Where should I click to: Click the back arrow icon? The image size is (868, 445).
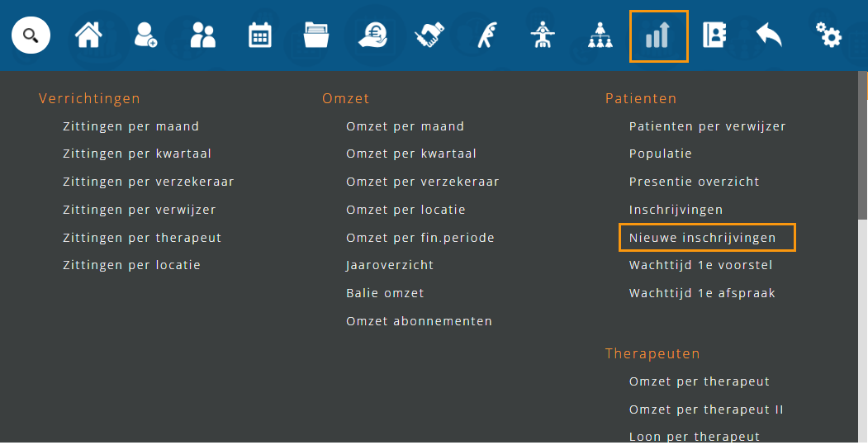point(769,36)
